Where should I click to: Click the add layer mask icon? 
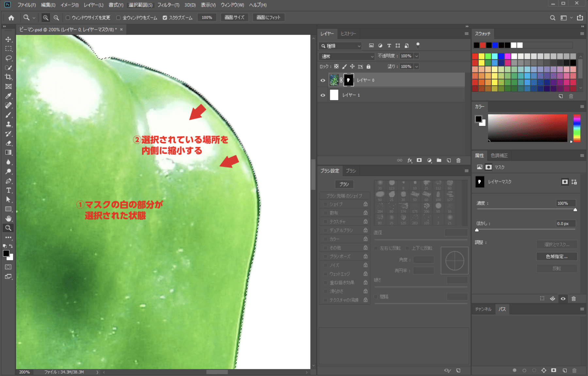coord(419,160)
